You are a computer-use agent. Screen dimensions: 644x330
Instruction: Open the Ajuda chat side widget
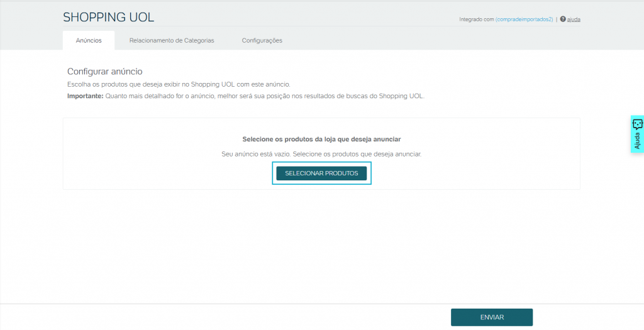(637, 134)
